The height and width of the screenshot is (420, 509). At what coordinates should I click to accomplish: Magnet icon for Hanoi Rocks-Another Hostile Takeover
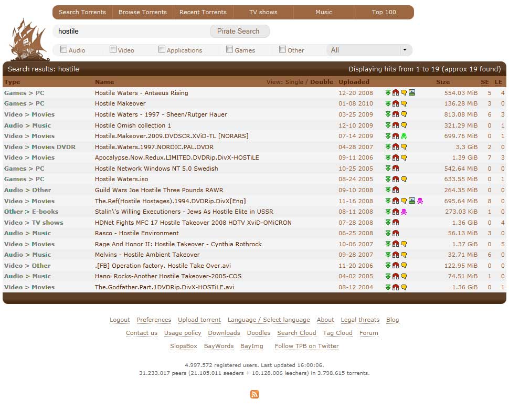[395, 277]
